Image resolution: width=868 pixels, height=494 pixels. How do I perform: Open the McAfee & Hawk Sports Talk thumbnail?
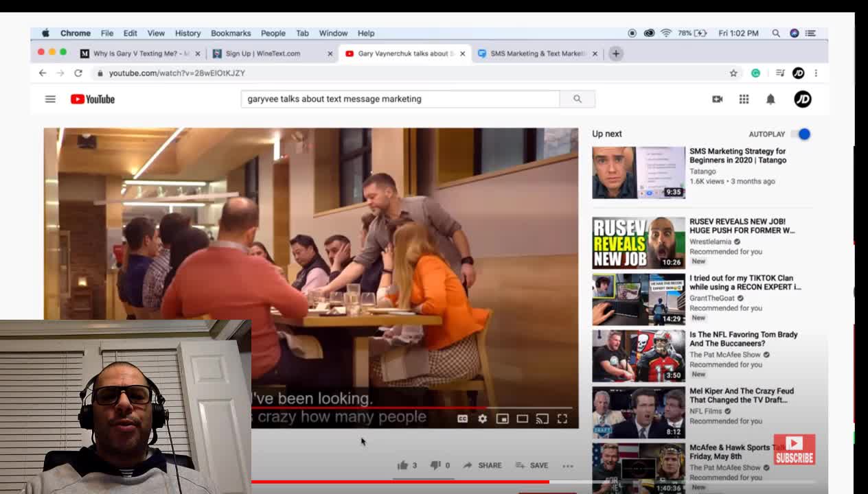point(639,469)
